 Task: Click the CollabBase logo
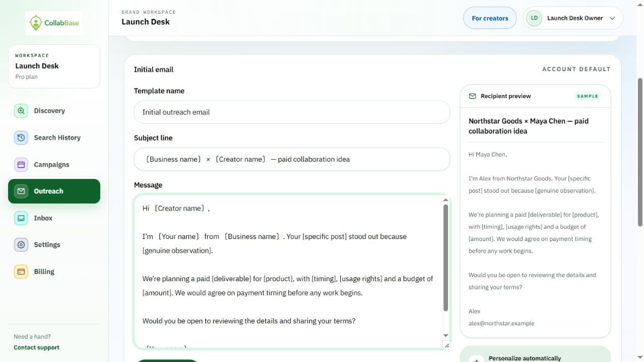54,23
